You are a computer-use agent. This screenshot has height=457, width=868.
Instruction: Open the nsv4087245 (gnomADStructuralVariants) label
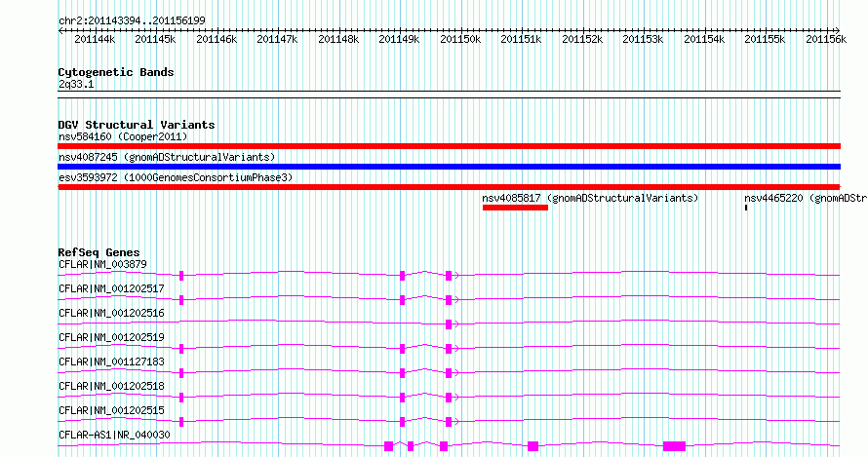coord(167,157)
